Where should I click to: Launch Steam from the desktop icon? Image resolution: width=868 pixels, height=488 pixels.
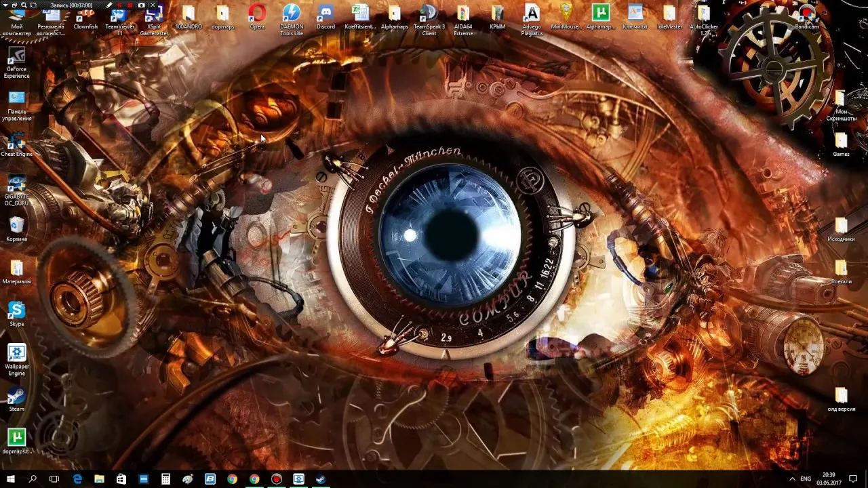point(17,400)
